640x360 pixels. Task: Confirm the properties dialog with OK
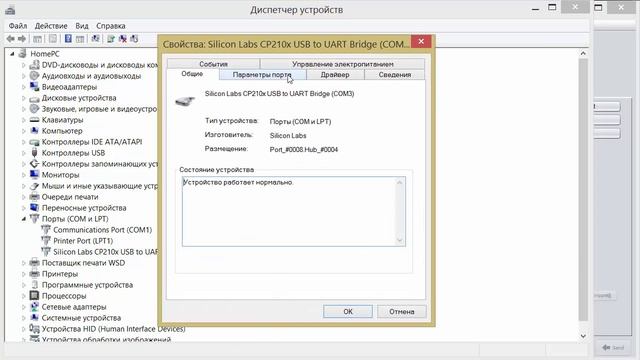pos(348,311)
